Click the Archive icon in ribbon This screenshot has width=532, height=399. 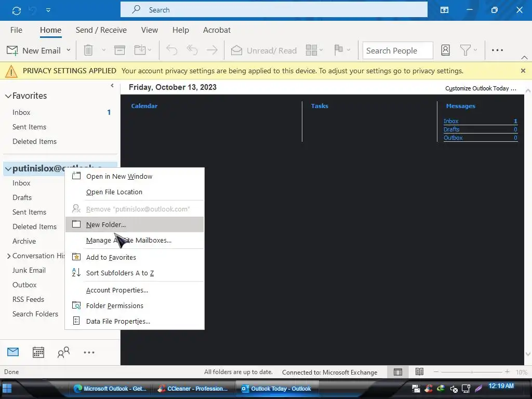119,50
